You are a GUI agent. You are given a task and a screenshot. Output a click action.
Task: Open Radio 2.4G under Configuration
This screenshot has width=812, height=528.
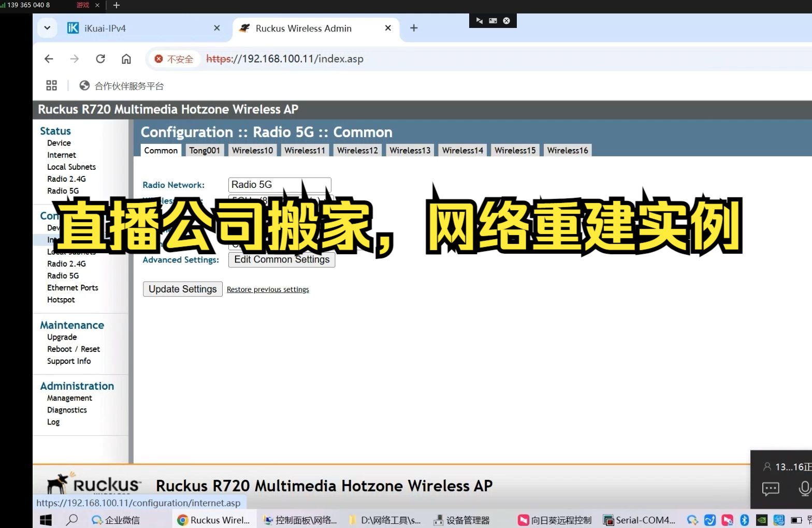(x=66, y=263)
